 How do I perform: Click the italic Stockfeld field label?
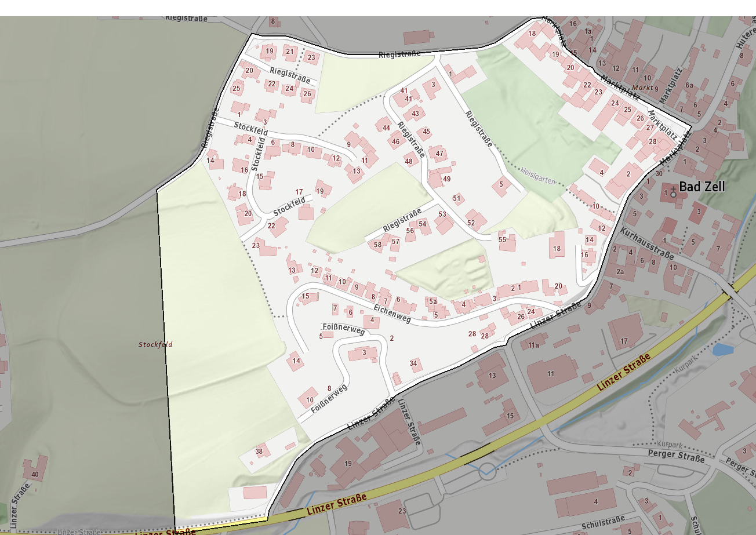click(x=155, y=344)
